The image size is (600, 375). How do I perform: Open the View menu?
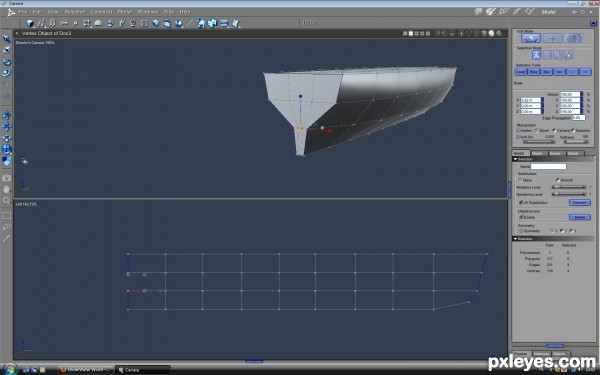click(x=53, y=12)
